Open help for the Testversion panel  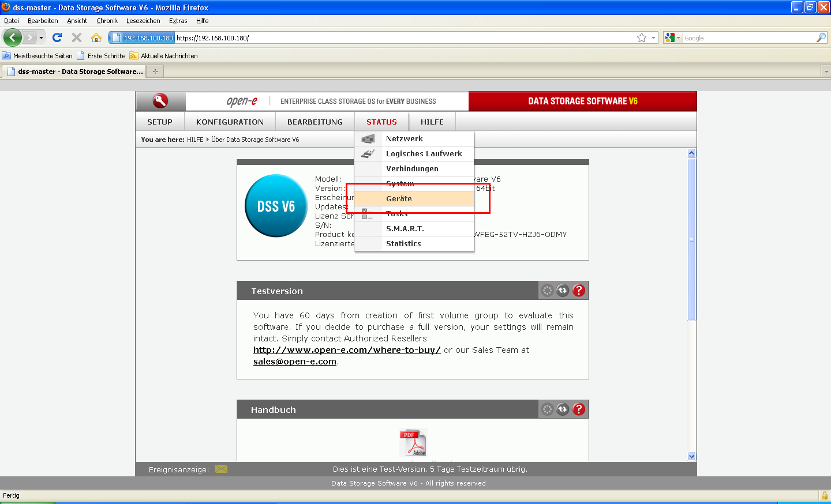[x=579, y=291]
